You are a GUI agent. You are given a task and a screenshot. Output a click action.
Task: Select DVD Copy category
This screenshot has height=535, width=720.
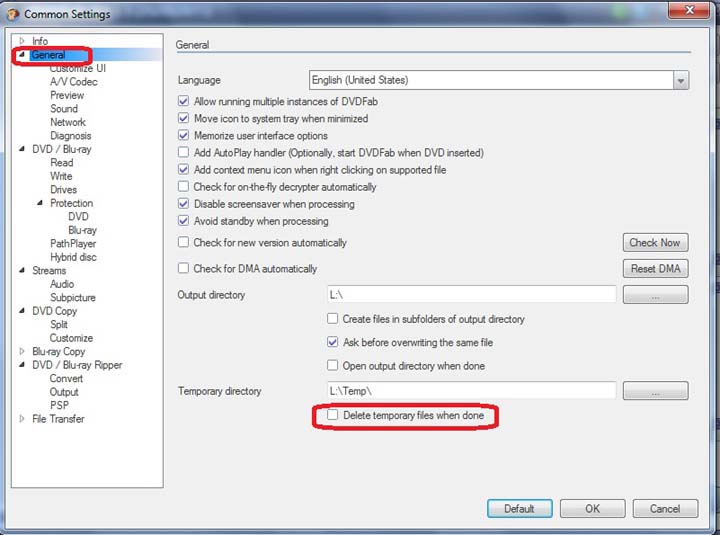pyautogui.click(x=54, y=311)
